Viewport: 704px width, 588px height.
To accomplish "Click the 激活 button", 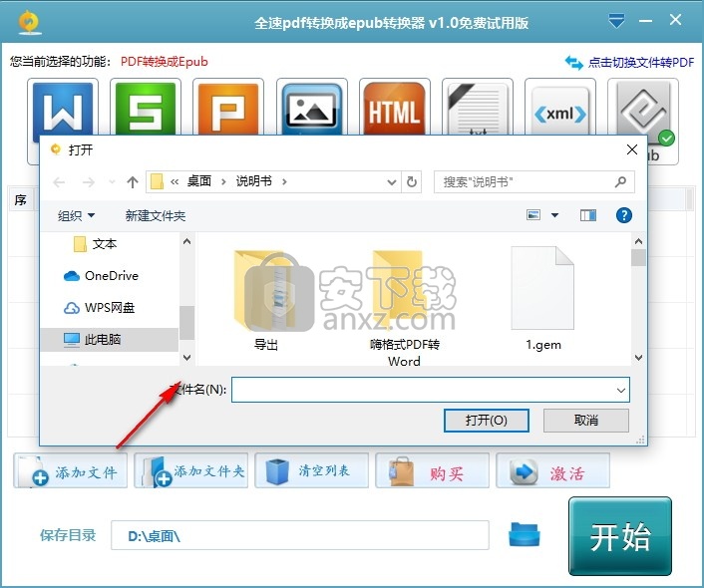I will coord(553,470).
